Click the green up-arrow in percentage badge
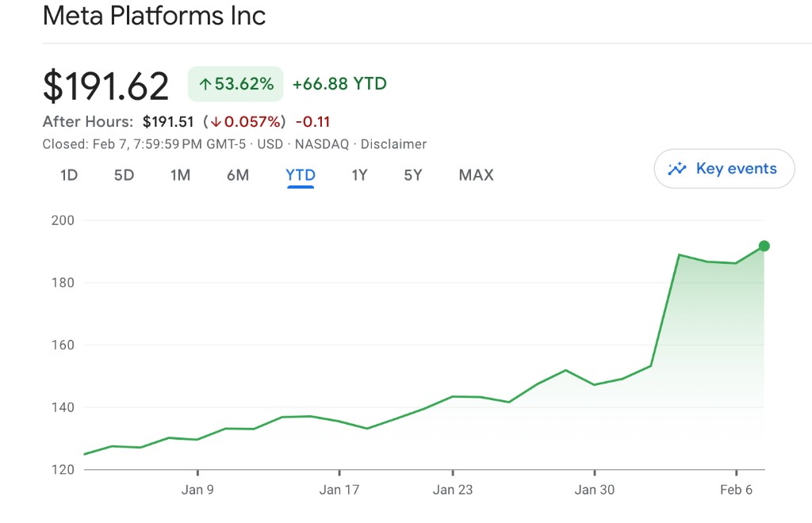 pos(205,84)
